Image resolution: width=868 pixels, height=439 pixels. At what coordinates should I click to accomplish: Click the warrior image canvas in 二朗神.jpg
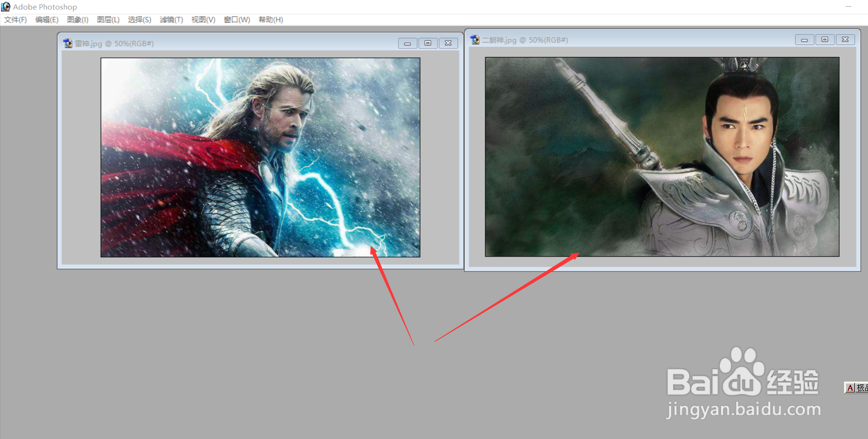pyautogui.click(x=662, y=157)
